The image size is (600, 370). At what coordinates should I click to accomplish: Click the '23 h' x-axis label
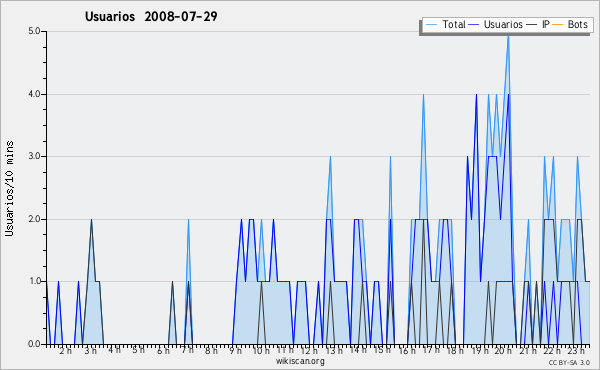tap(576, 351)
